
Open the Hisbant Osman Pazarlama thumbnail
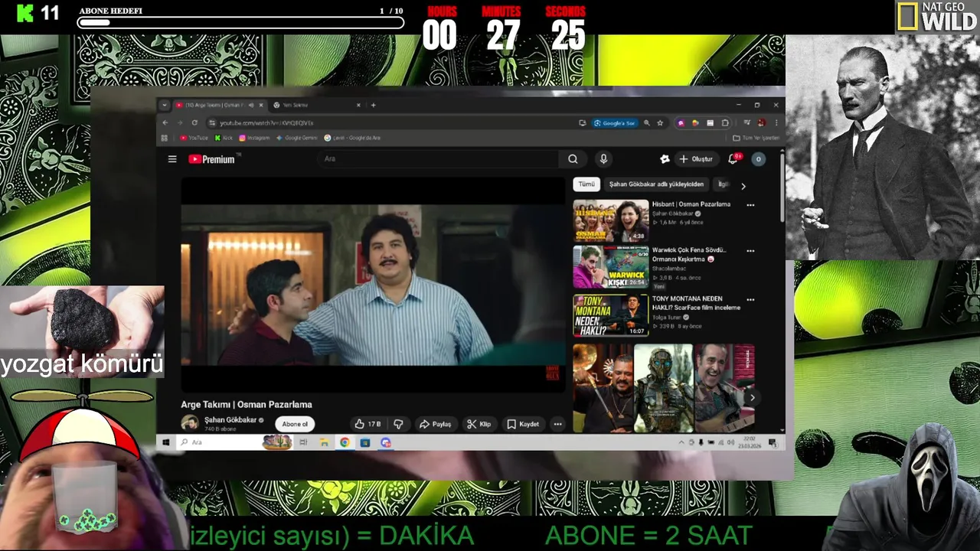point(611,221)
